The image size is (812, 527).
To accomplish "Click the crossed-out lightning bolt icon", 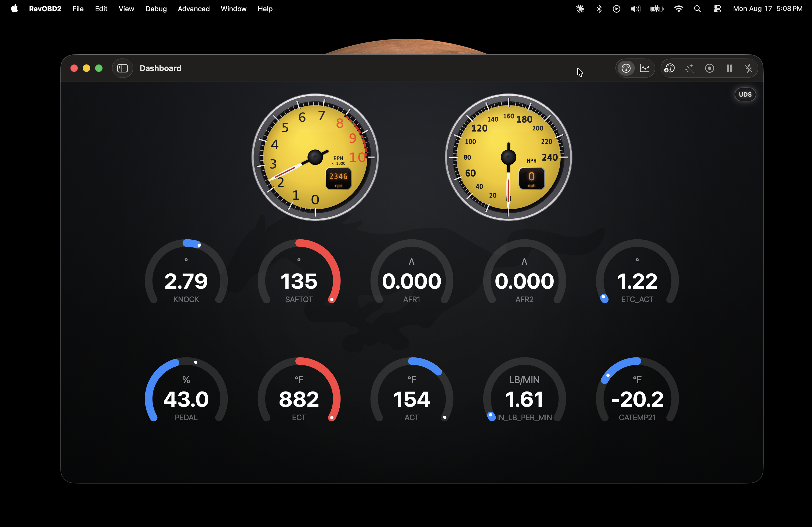I will (x=749, y=68).
